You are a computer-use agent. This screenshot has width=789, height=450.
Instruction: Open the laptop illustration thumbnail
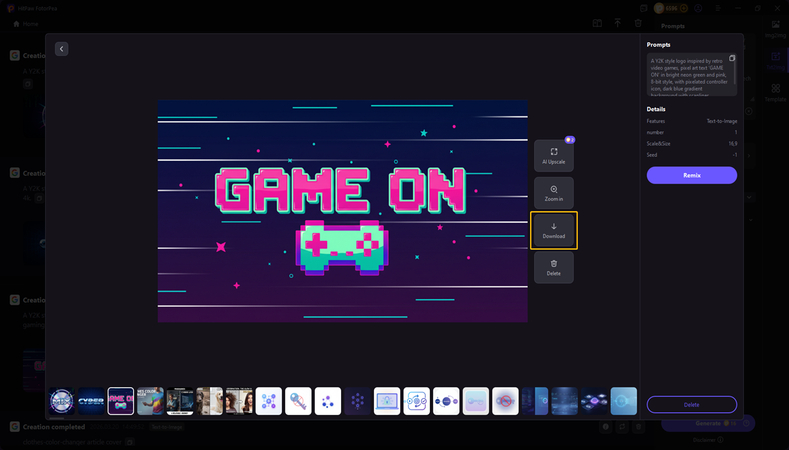point(387,401)
